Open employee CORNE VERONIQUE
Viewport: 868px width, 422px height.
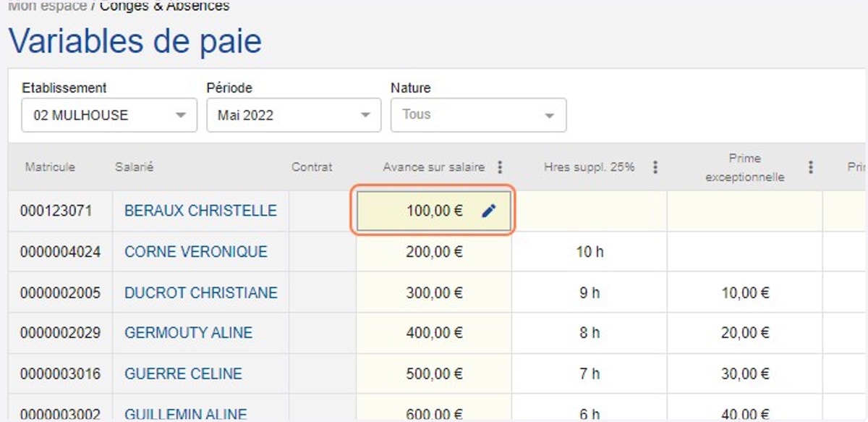pyautogui.click(x=196, y=252)
